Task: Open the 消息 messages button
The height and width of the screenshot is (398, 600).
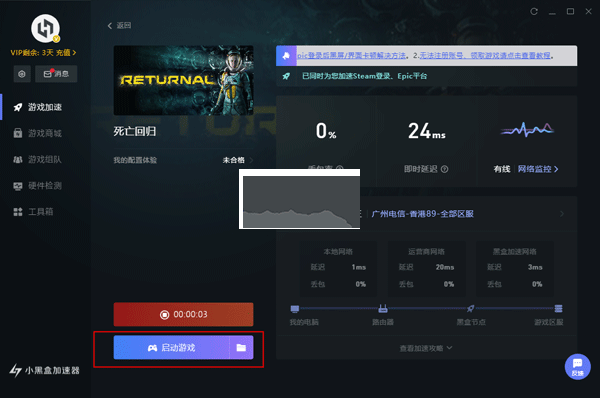Action: [56, 74]
